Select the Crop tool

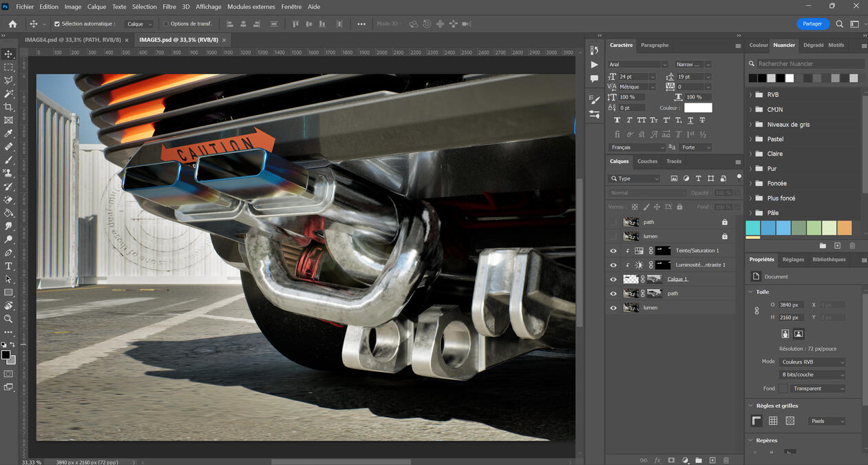tap(8, 107)
